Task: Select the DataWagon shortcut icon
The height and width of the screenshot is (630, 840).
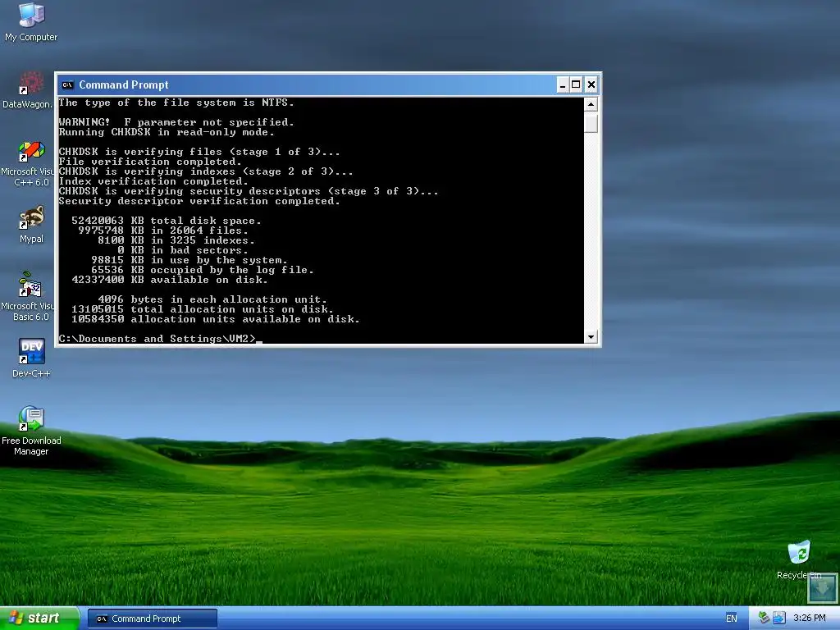Action: click(x=30, y=89)
